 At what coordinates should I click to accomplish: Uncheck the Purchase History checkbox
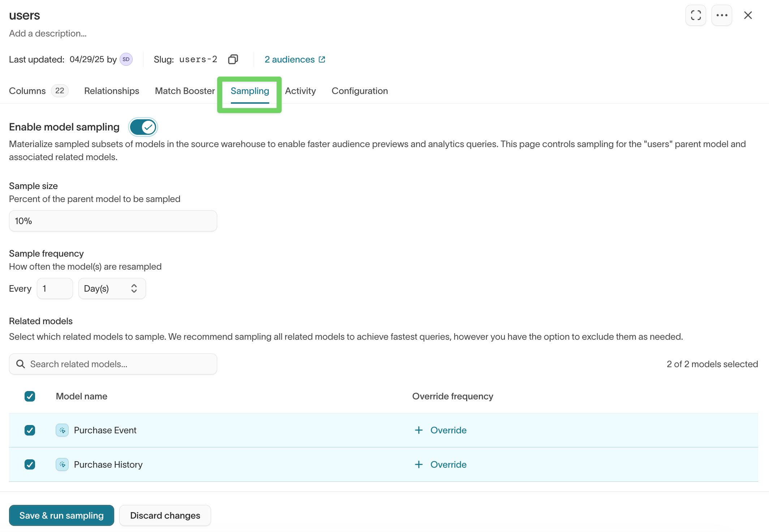30,464
